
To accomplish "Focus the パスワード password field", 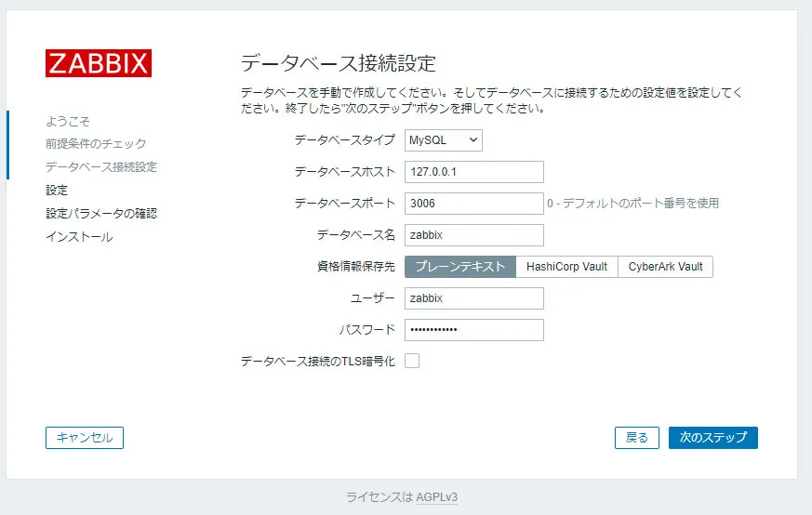I will pos(473,330).
